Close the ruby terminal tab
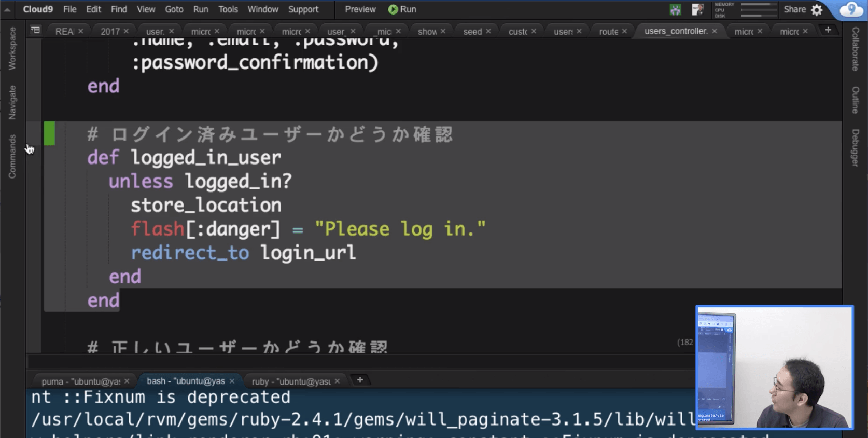 [x=337, y=381]
